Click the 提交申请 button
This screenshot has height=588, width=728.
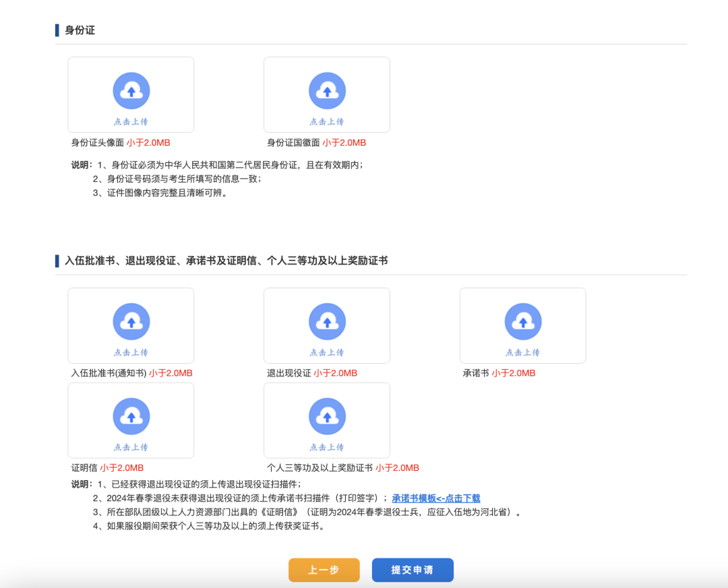tap(412, 570)
